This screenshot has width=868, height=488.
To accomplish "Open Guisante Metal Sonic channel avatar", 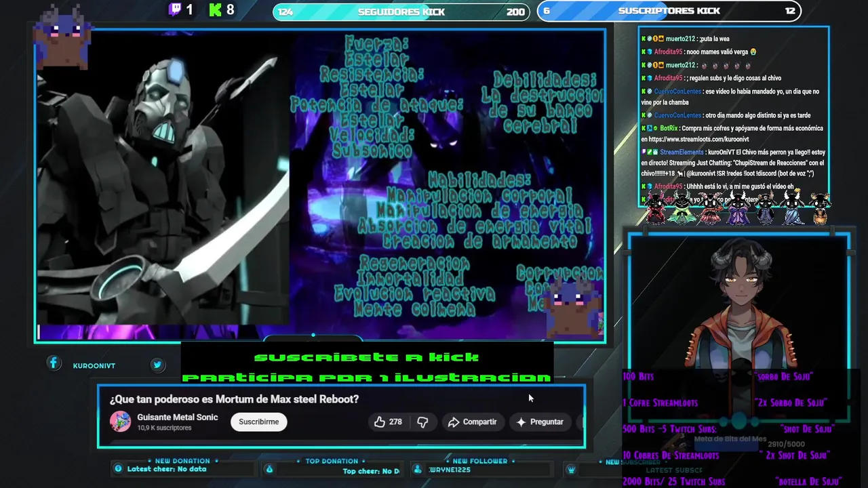I will tap(121, 422).
